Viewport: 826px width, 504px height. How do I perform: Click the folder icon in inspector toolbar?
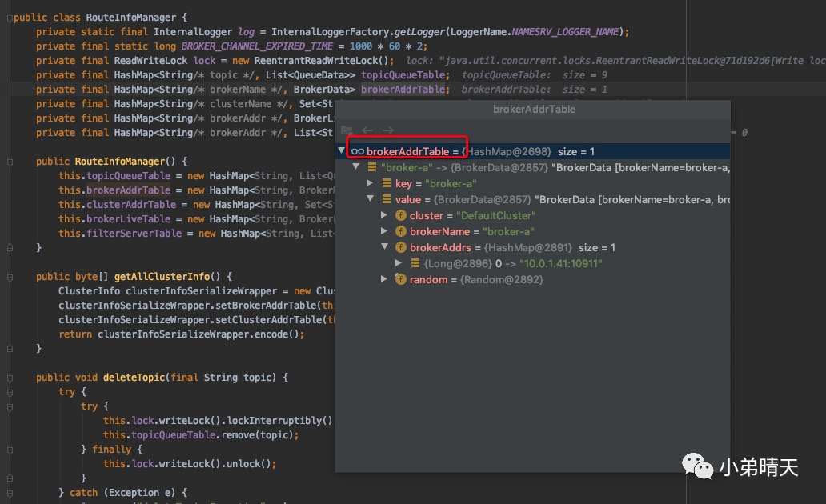[x=347, y=130]
